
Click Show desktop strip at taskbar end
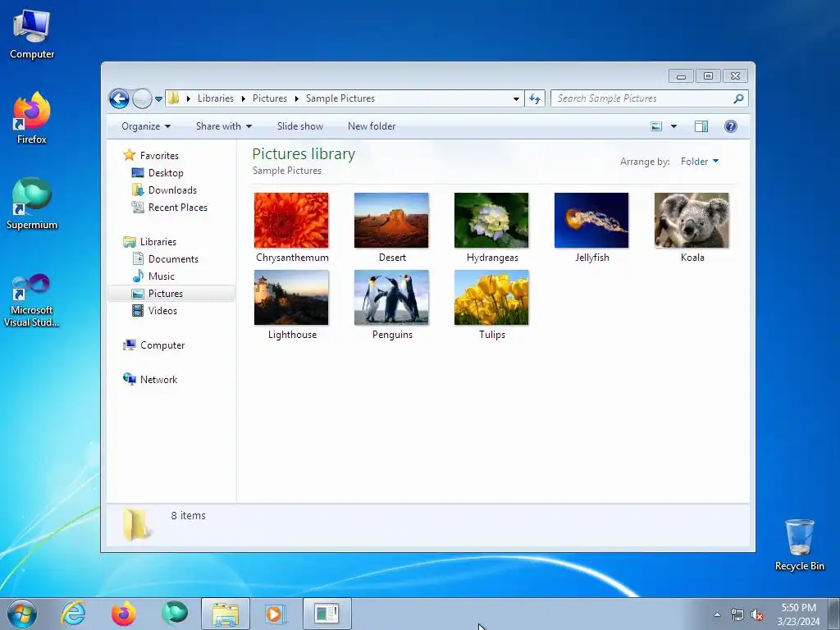[x=834, y=614]
